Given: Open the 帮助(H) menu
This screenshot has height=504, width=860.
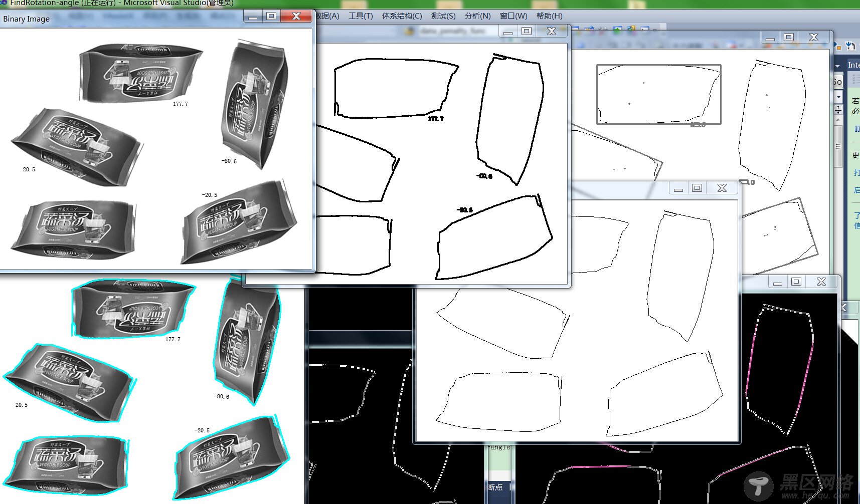Looking at the screenshot, I should [549, 16].
